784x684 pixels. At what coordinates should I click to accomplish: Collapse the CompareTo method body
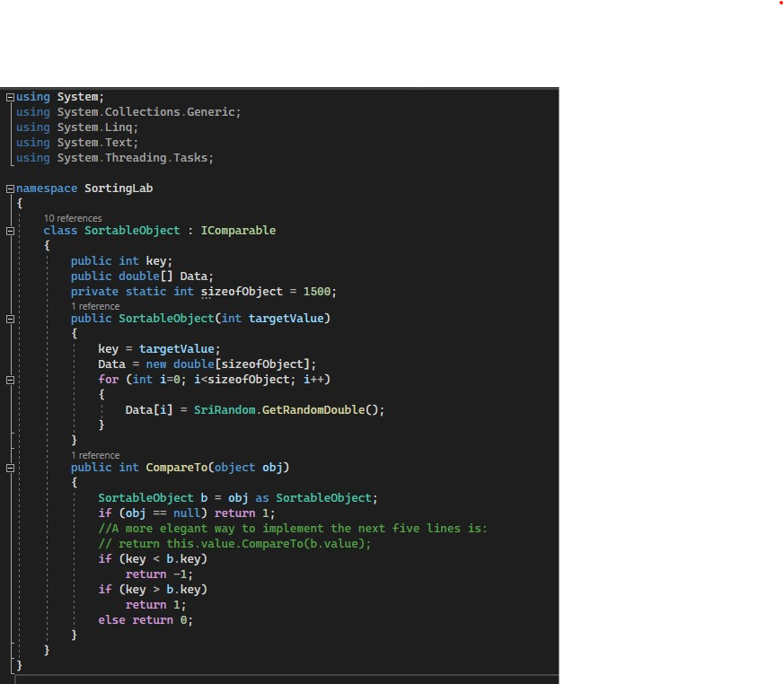point(8,467)
